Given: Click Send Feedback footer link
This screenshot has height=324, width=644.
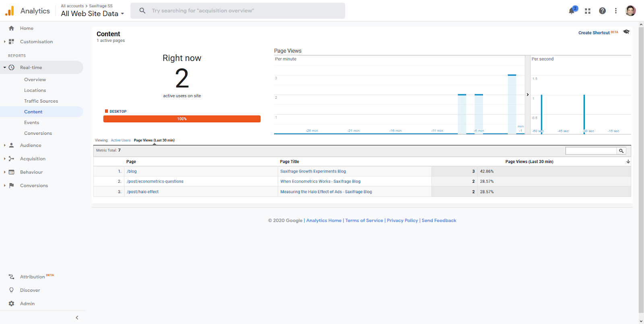Looking at the screenshot, I should 439,221.
